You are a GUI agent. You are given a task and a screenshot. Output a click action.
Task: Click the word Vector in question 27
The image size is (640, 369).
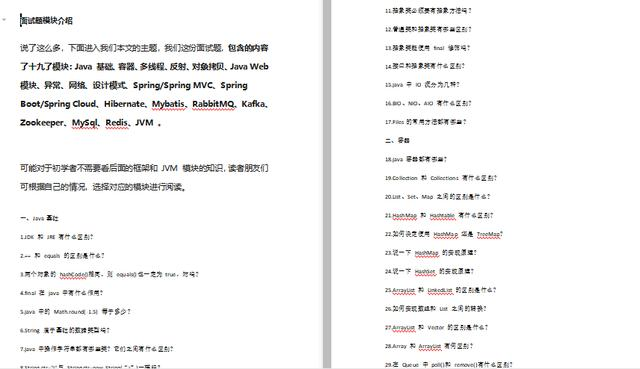click(436, 327)
